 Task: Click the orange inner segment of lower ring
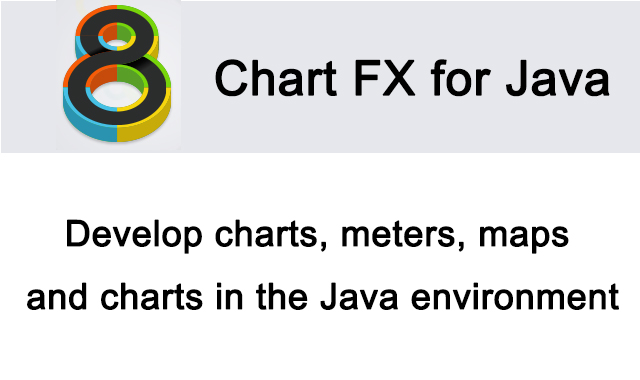100,76
